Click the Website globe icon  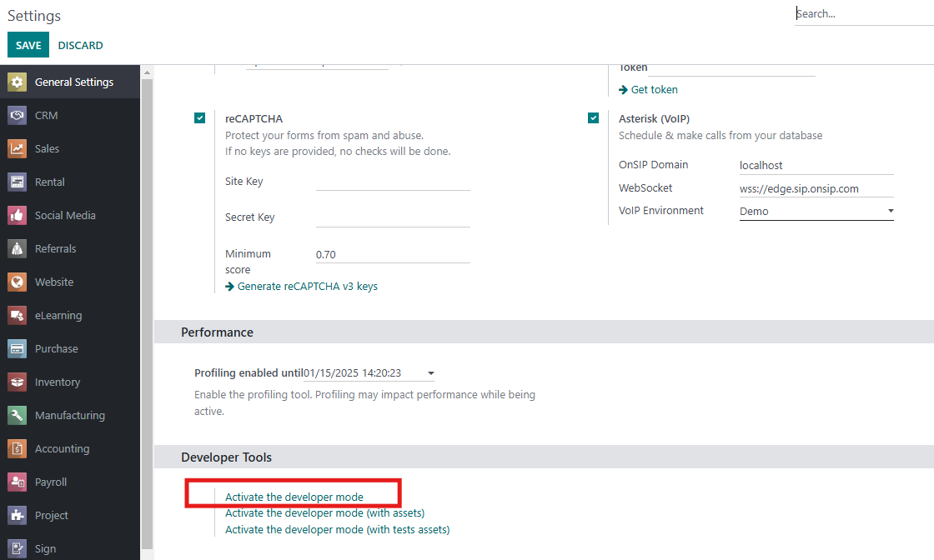(x=18, y=282)
